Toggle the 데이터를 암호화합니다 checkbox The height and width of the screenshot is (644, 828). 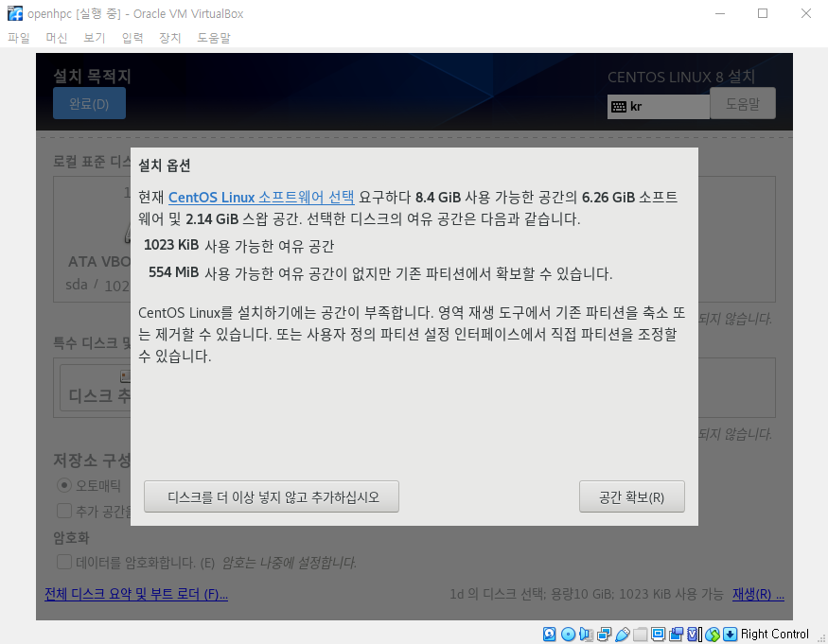[x=64, y=562]
